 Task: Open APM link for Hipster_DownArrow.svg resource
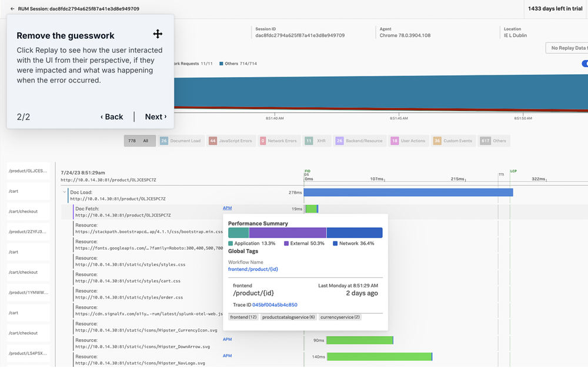(x=227, y=340)
